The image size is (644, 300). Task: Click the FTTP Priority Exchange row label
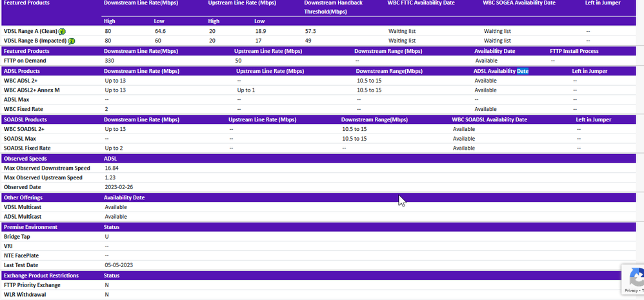point(32,285)
